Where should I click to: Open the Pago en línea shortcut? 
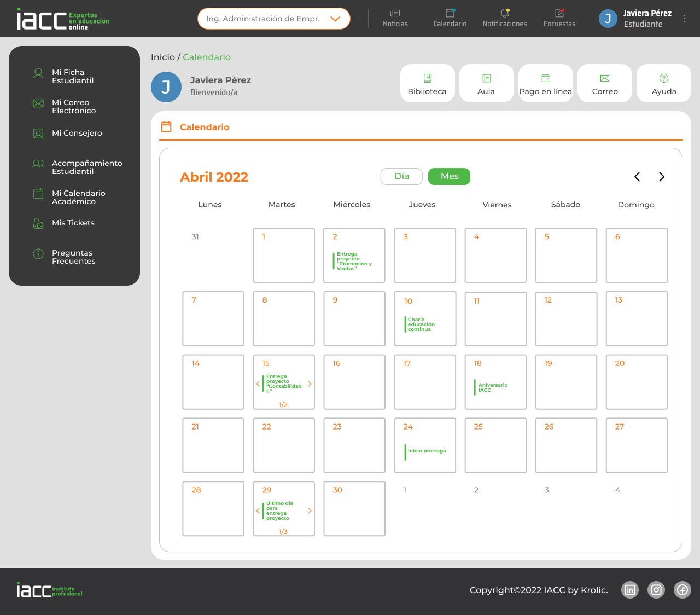(545, 84)
